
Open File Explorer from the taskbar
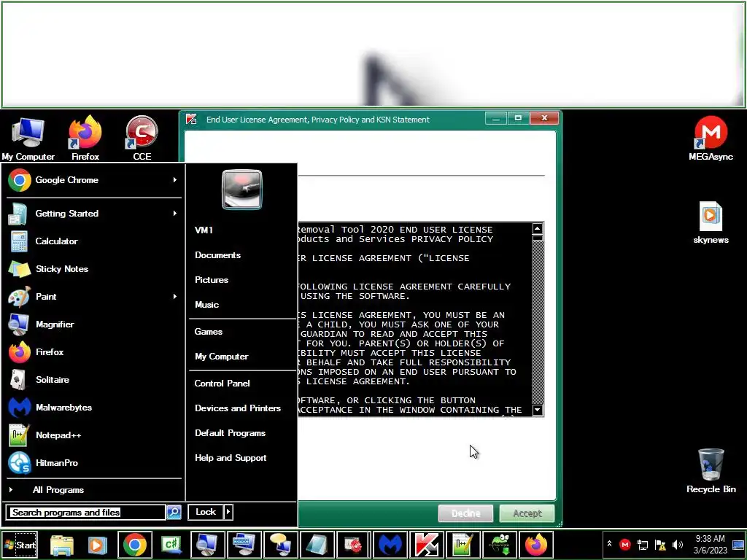click(62, 545)
